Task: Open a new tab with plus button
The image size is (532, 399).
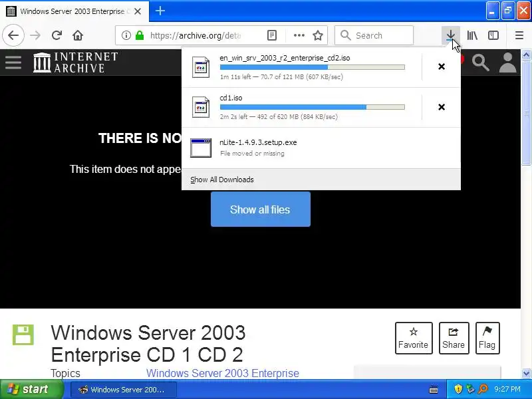Action: tap(160, 11)
